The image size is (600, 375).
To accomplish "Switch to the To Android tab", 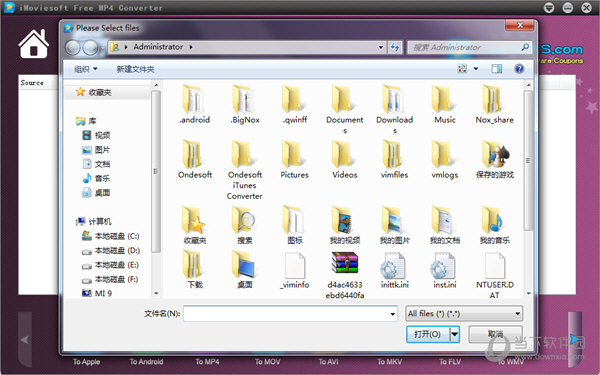I will [146, 362].
